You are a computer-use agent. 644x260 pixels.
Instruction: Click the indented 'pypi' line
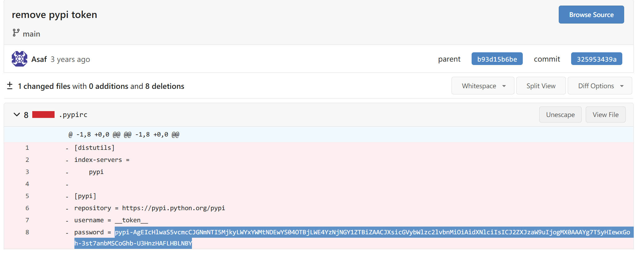point(96,172)
